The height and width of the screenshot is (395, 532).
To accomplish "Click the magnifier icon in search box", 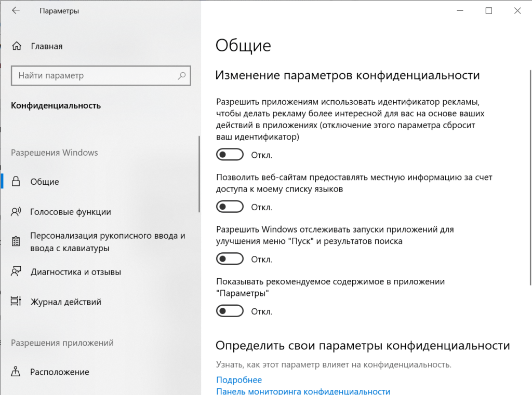I will 182,76.
